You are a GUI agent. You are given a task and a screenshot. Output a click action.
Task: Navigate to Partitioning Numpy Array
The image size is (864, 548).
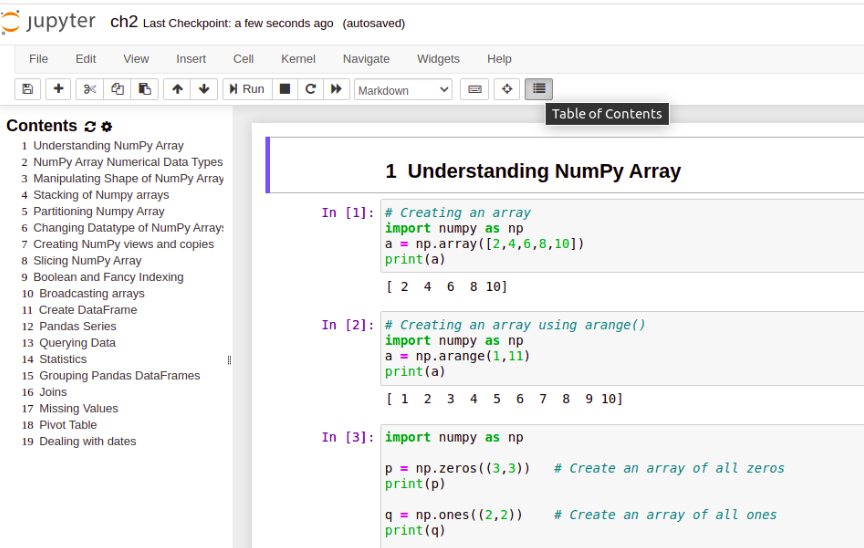tap(99, 211)
